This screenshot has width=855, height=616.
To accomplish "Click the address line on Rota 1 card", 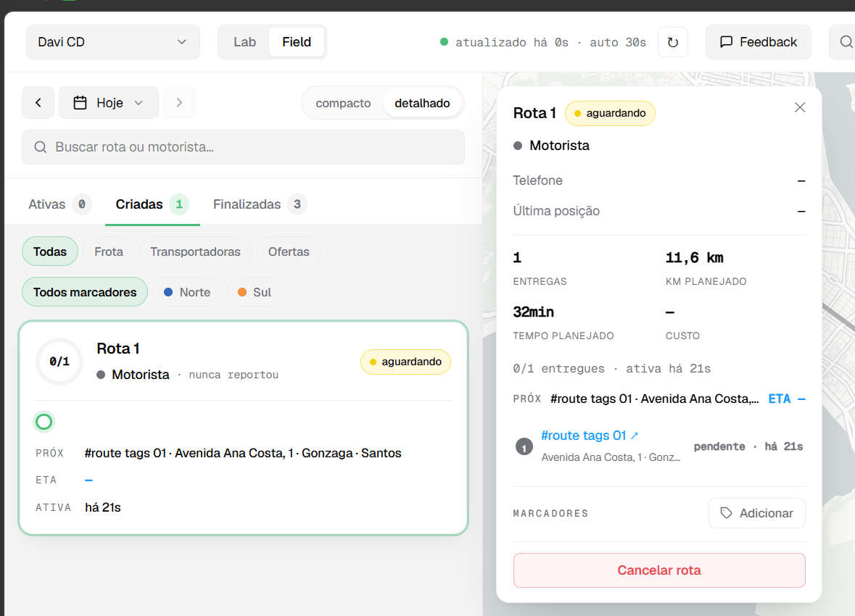I will (243, 453).
